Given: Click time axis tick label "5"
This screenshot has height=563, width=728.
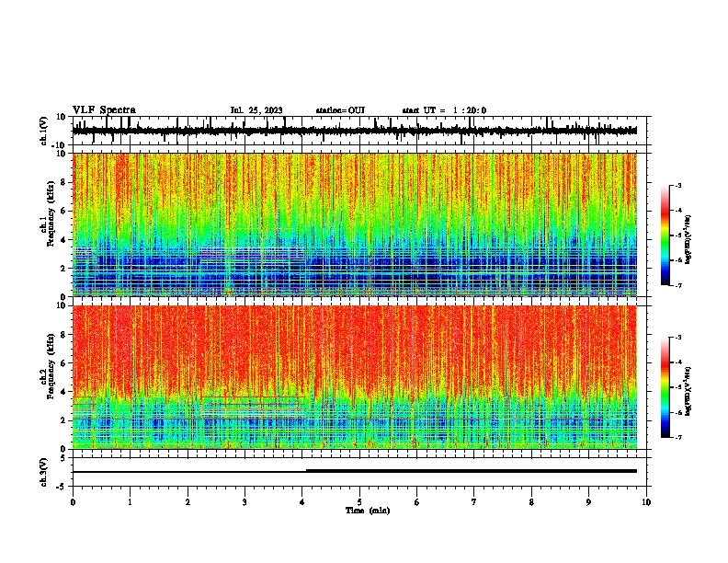Looking at the screenshot, I should 359,501.
